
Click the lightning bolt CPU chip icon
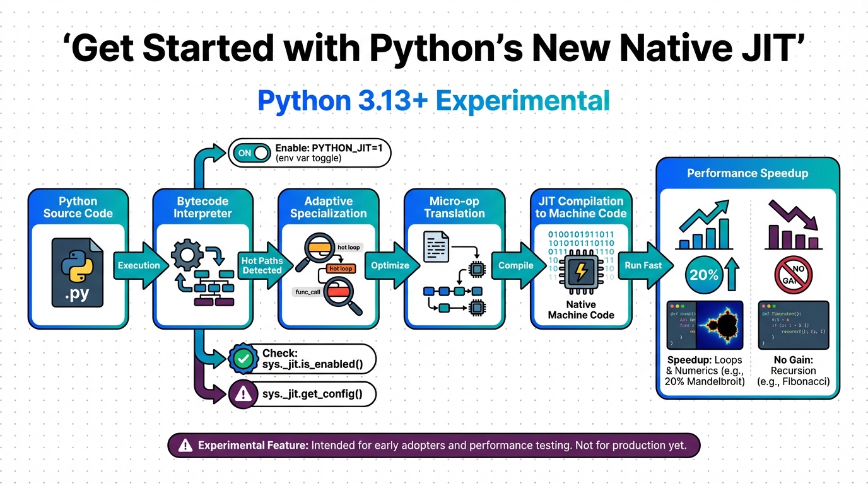[x=580, y=273]
